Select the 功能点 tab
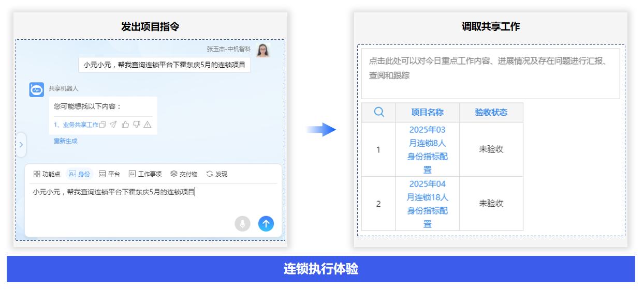 pyautogui.click(x=47, y=174)
